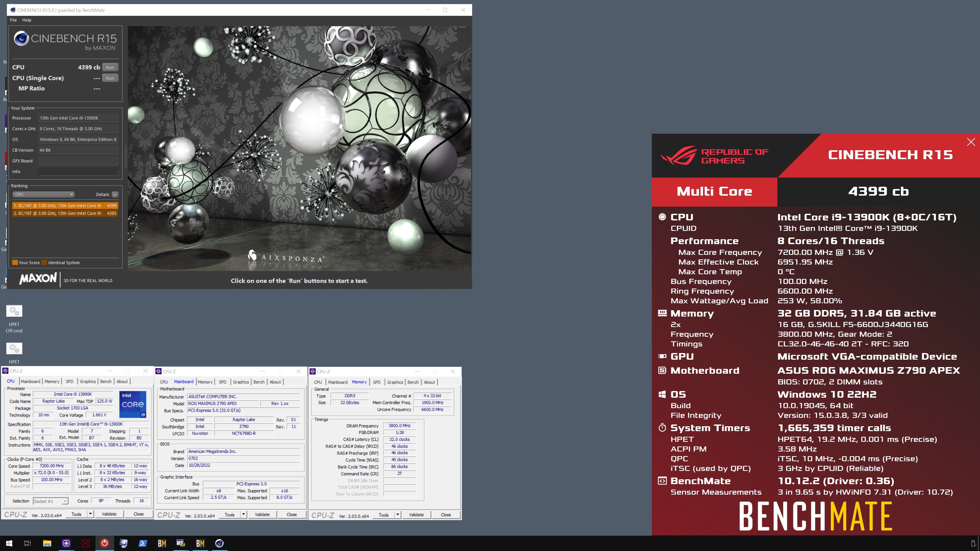
Task: Click the BIOS Version 0702 field
Action: tap(243, 458)
